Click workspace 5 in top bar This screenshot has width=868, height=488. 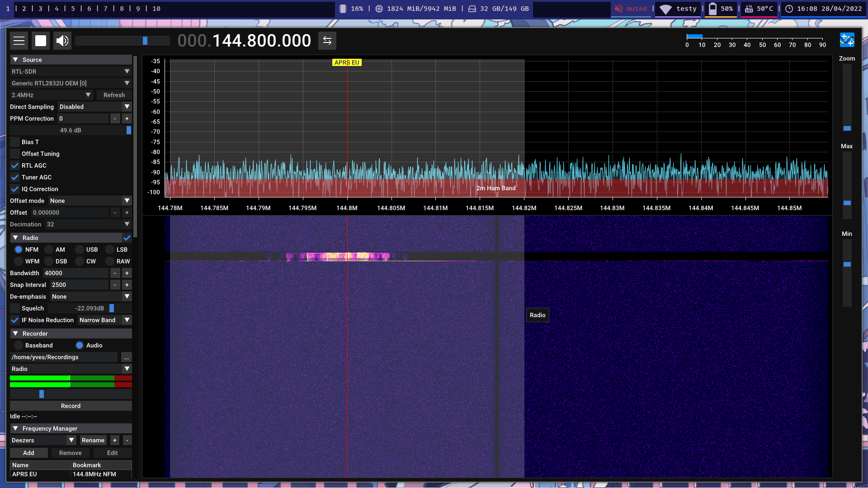73,9
